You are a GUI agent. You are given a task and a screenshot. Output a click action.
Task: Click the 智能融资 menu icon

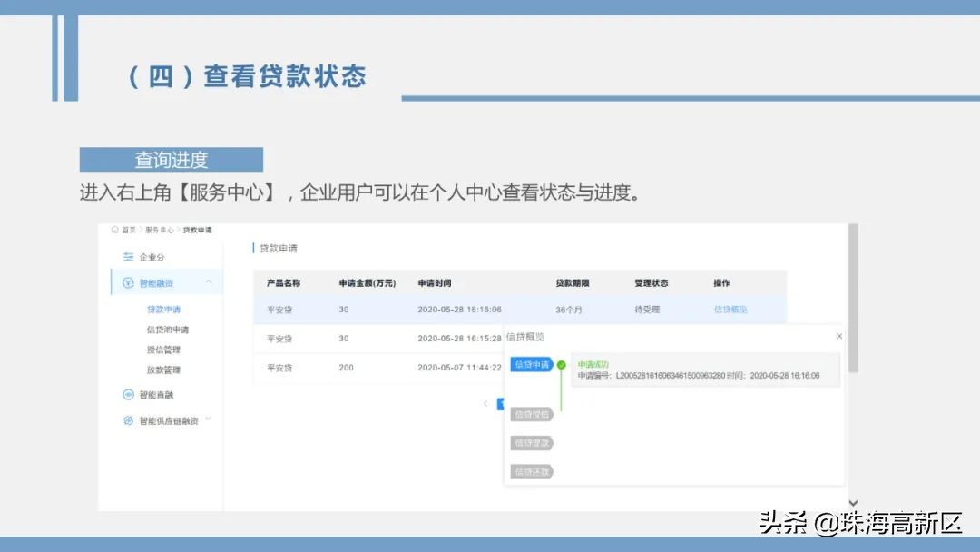pyautogui.click(x=126, y=282)
